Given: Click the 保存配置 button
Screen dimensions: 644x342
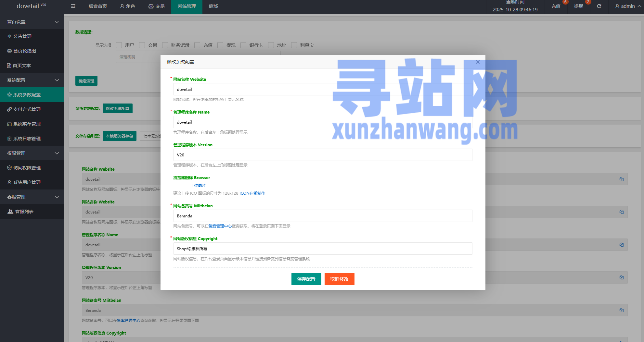Looking at the screenshot, I should pos(306,279).
